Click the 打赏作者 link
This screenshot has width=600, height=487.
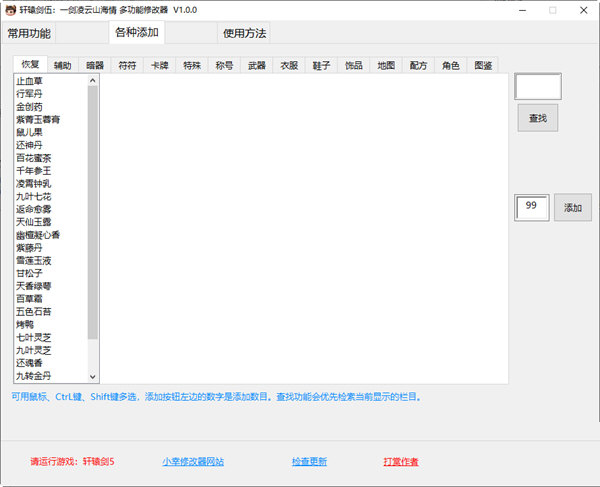pyautogui.click(x=401, y=461)
